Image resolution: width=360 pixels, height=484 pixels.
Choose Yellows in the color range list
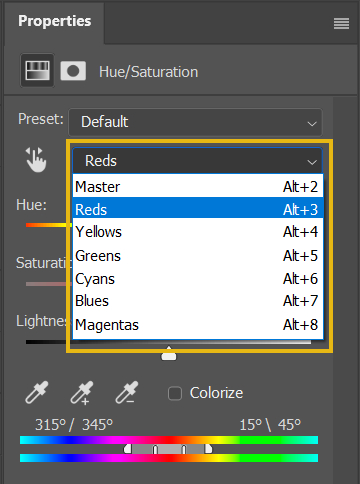tap(198, 232)
